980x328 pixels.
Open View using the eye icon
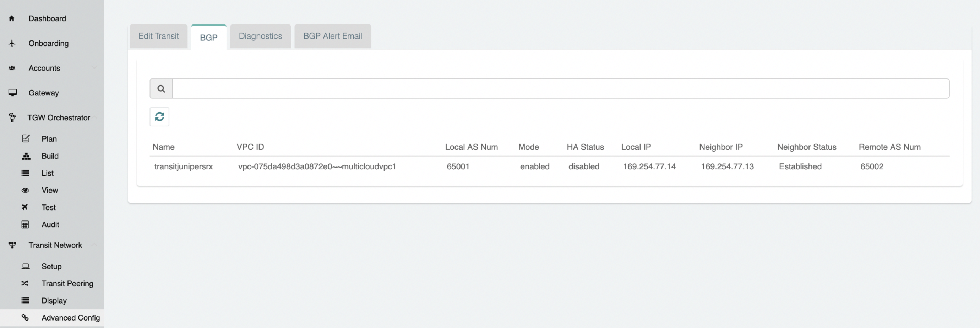25,190
